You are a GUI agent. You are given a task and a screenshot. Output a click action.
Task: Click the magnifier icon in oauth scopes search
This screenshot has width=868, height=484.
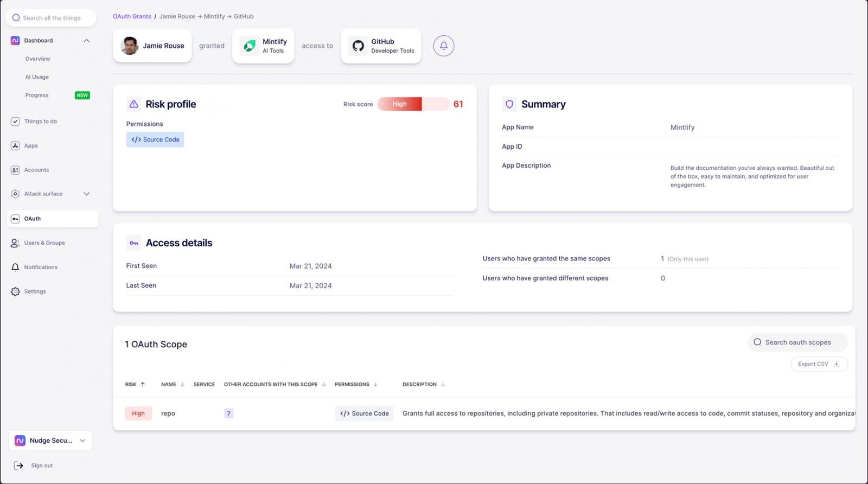point(757,342)
